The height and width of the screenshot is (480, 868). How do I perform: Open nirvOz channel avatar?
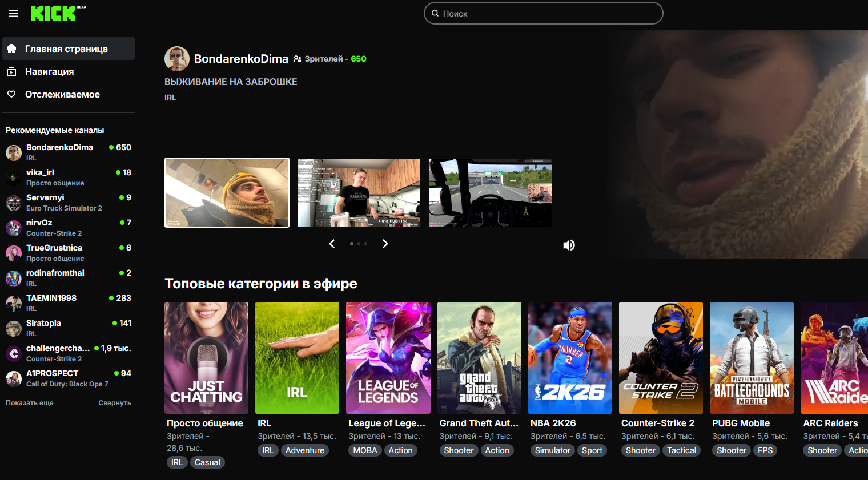point(14,228)
